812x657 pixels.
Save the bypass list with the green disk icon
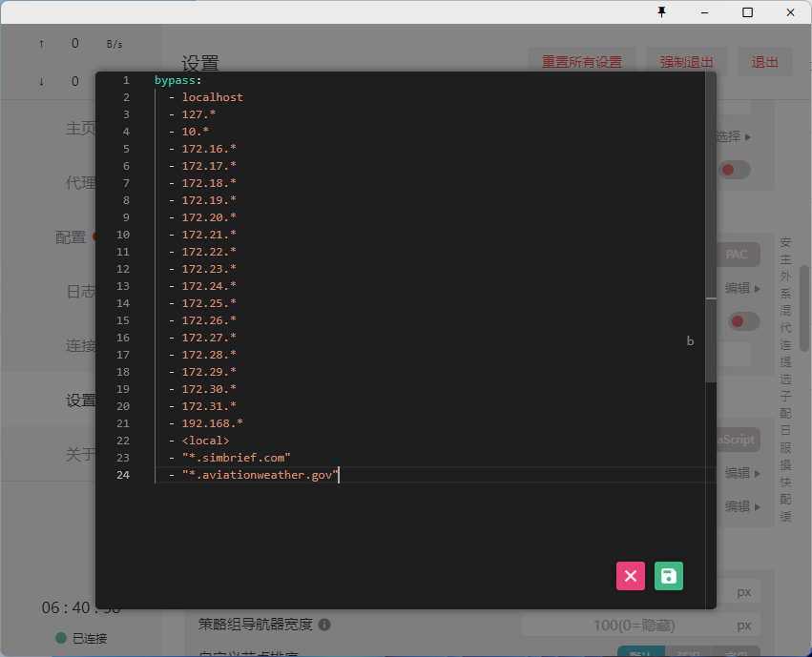pyautogui.click(x=669, y=576)
